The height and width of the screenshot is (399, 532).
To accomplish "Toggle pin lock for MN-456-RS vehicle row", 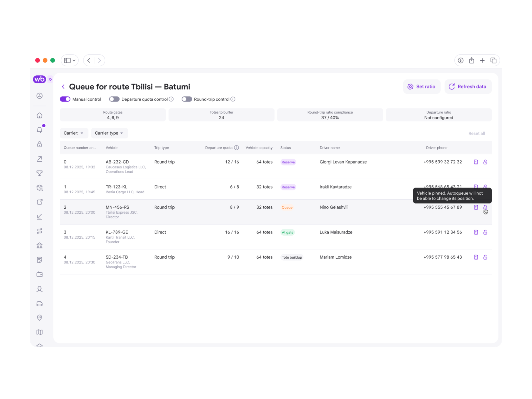I will 485,207.
